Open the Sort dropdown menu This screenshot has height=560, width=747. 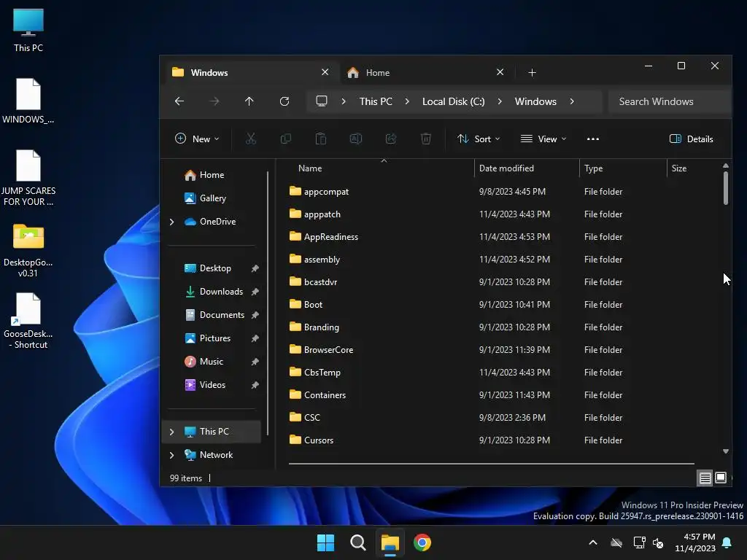[x=479, y=139]
